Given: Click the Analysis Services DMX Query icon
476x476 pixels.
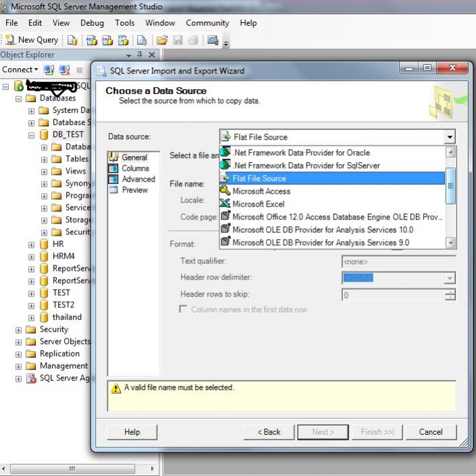Looking at the screenshot, I should pyautogui.click(x=107, y=40).
